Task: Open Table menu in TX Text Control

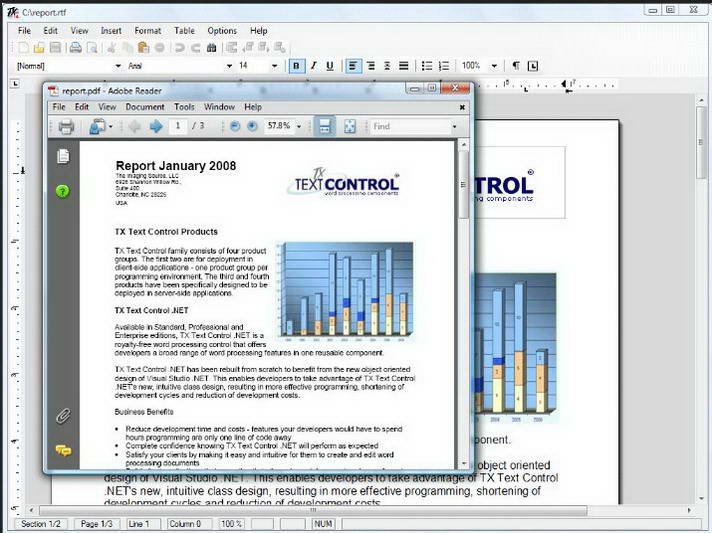Action: point(184,31)
